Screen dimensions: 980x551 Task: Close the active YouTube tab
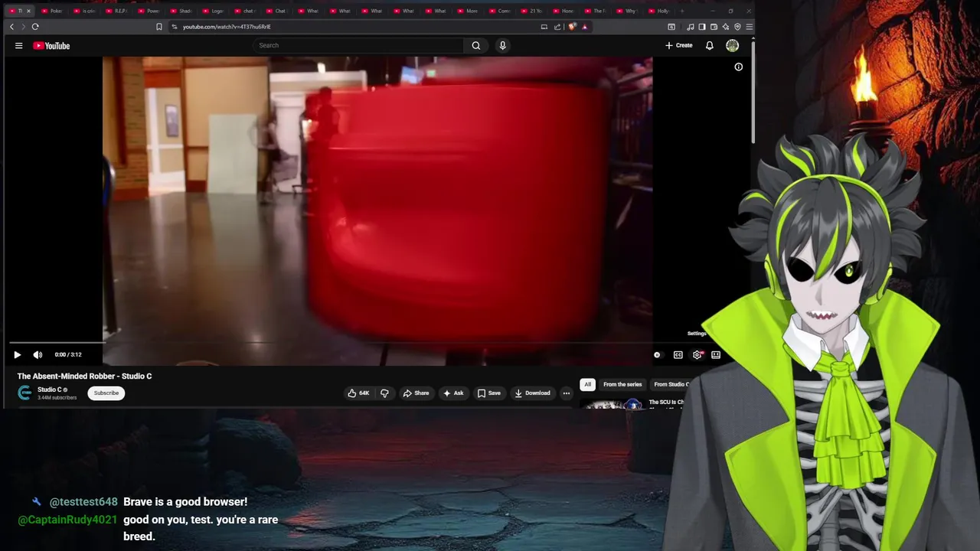[28, 11]
